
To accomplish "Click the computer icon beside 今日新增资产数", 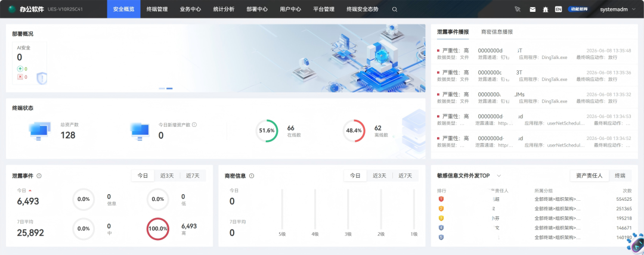I will [x=140, y=131].
